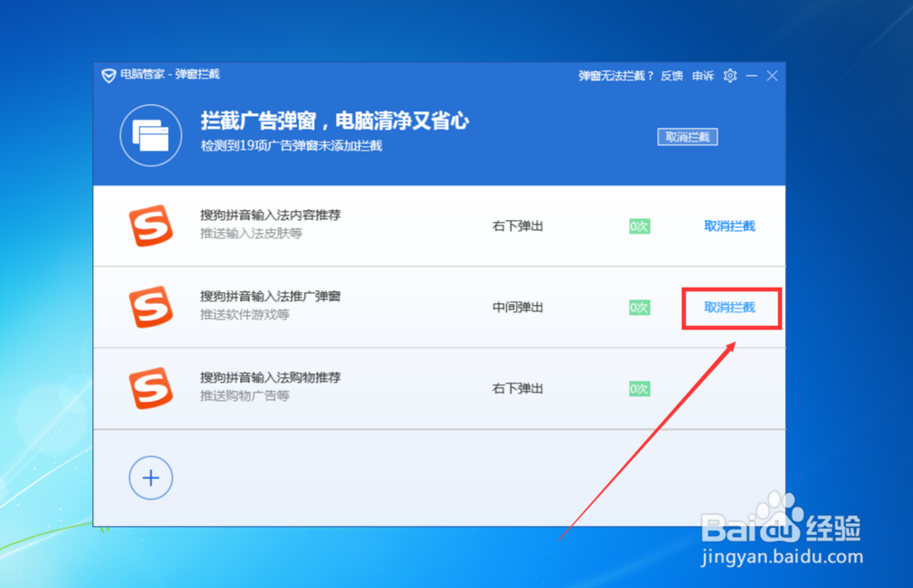Open the 反馈 feedback link
The height and width of the screenshot is (588, 913).
672,76
